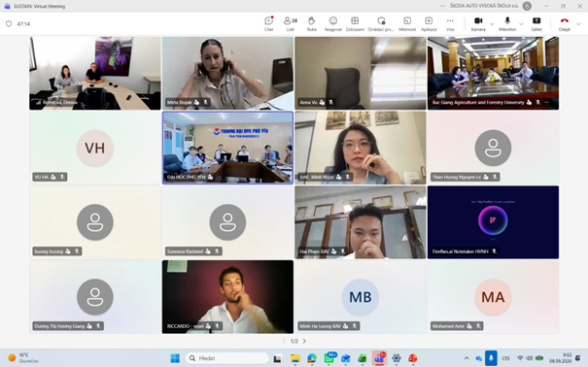This screenshot has height=367, width=588.
Task: Open the weather widget showing 16°C
Action: click(23, 358)
